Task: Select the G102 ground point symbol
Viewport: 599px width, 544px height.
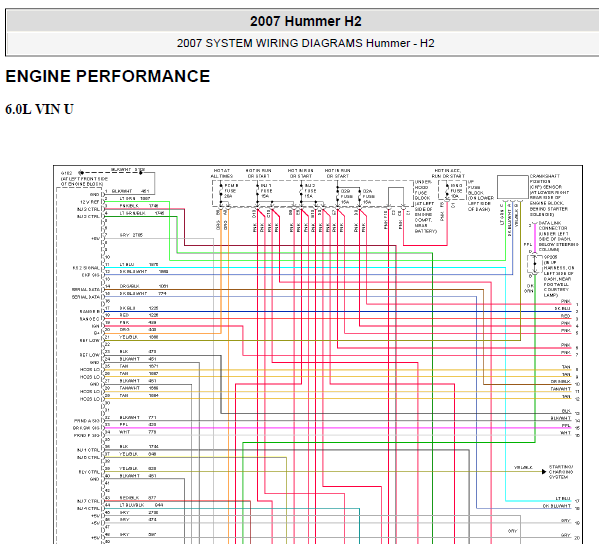Action: 81,173
